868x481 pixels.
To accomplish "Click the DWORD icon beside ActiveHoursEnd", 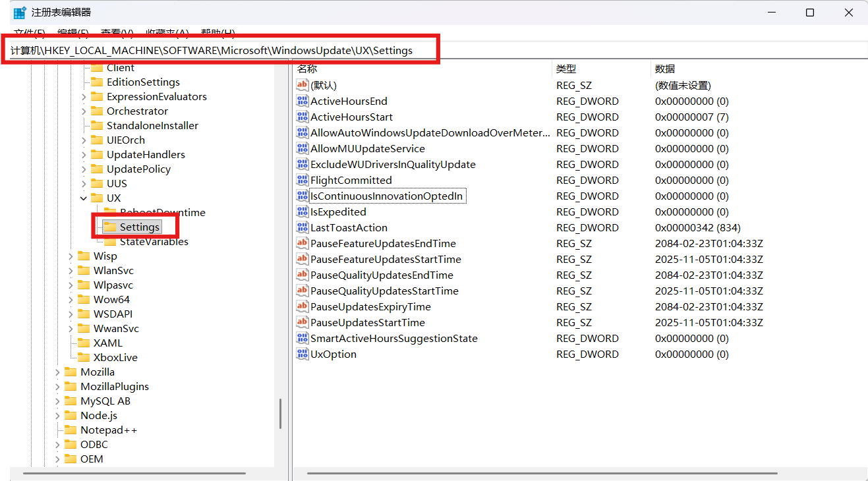I will (303, 101).
